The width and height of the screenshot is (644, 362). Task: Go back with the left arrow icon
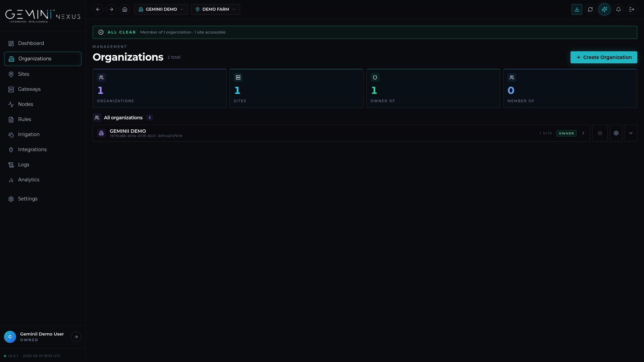(x=98, y=9)
